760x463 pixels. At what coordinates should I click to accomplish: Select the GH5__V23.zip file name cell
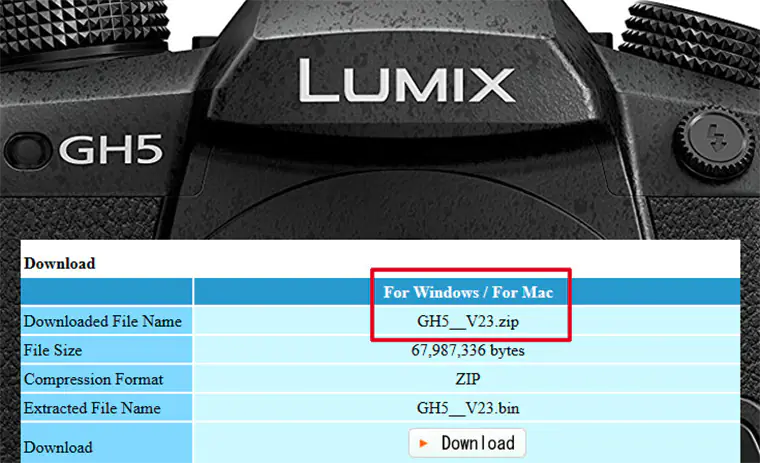(x=468, y=321)
